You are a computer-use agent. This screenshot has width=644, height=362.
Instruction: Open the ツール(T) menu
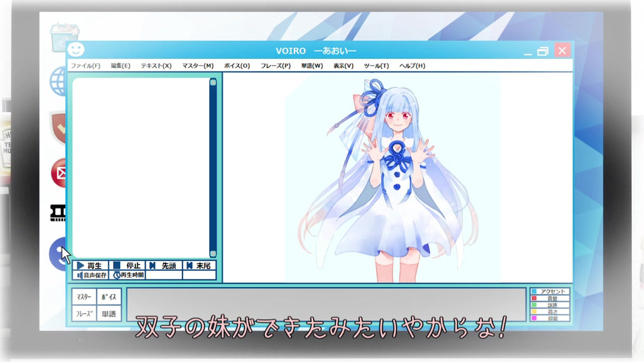click(376, 66)
